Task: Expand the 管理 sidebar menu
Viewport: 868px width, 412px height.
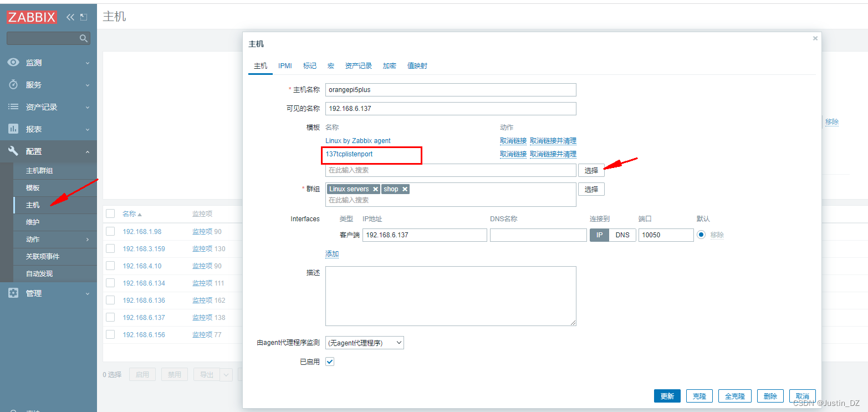Action: pyautogui.click(x=87, y=294)
